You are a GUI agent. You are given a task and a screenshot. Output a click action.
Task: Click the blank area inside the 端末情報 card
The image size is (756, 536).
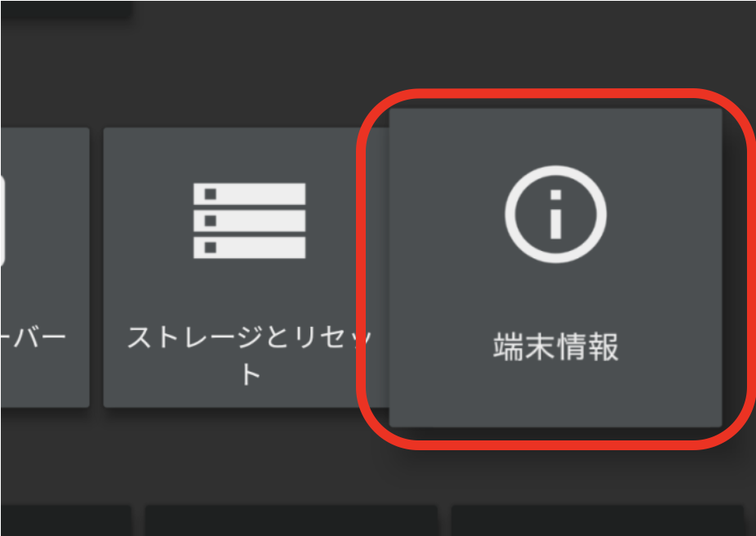pos(555,294)
